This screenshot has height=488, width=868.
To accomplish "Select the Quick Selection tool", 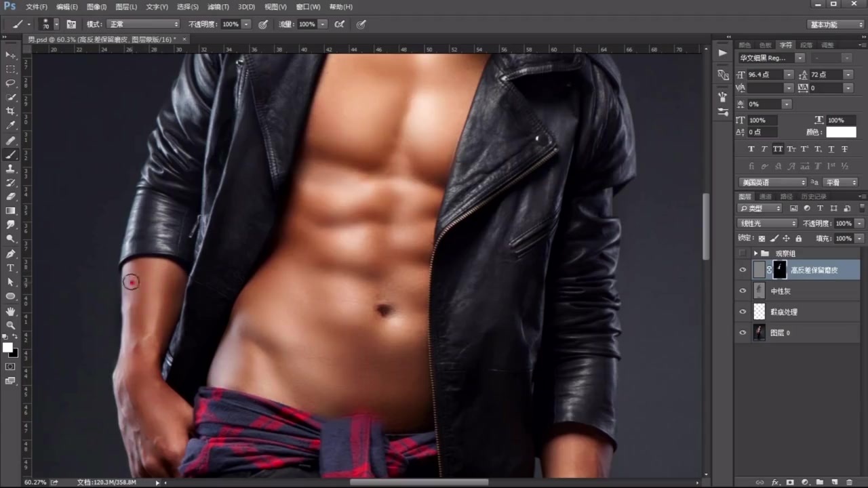I will pos(11,98).
